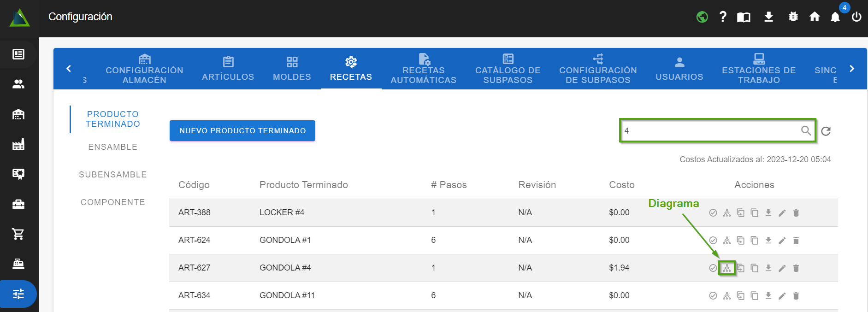The width and height of the screenshot is (868, 312).
Task: Delete the LOCKER #4 recipe
Action: (x=796, y=212)
